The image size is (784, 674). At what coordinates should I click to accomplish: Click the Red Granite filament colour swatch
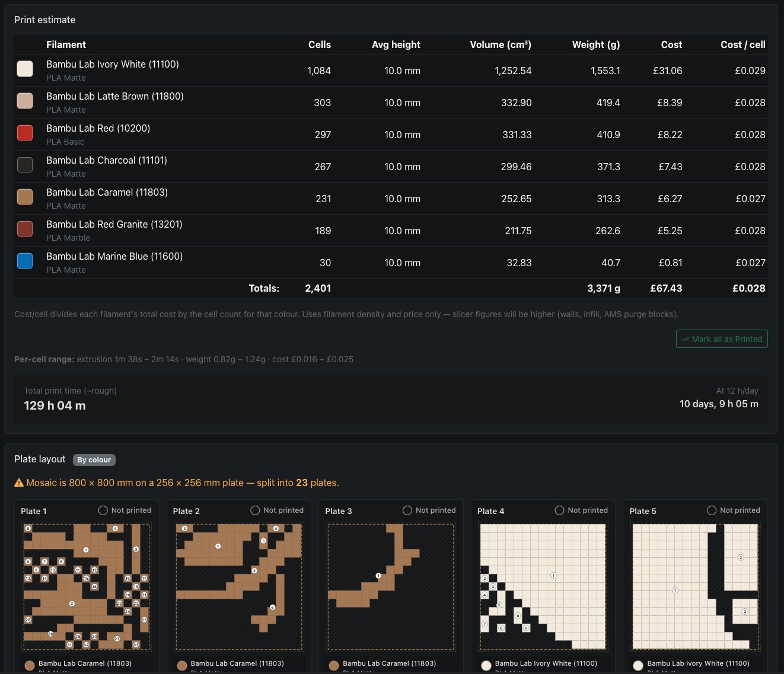click(25, 229)
